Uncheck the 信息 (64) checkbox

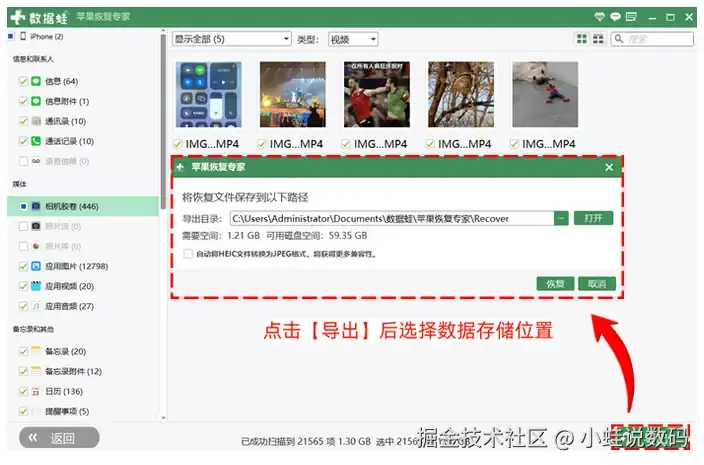[x=23, y=81]
